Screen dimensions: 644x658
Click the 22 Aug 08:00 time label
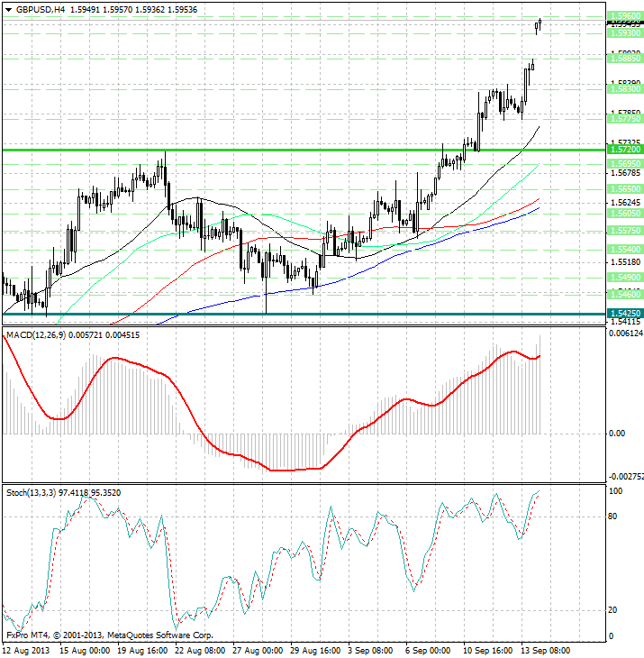[x=200, y=651]
